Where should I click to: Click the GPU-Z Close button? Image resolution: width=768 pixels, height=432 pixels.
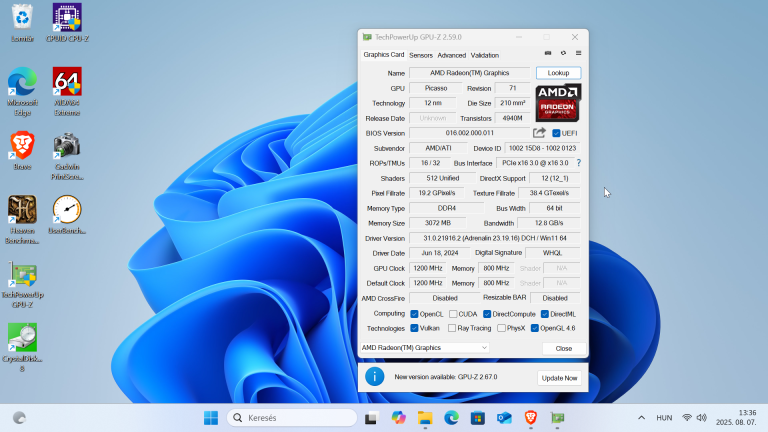pos(564,348)
